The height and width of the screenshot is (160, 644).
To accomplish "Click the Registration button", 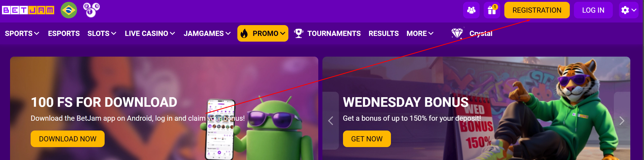I will pos(537,10).
